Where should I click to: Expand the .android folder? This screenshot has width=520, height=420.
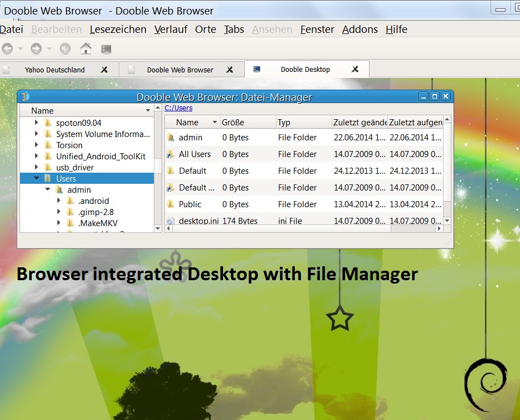(59, 201)
